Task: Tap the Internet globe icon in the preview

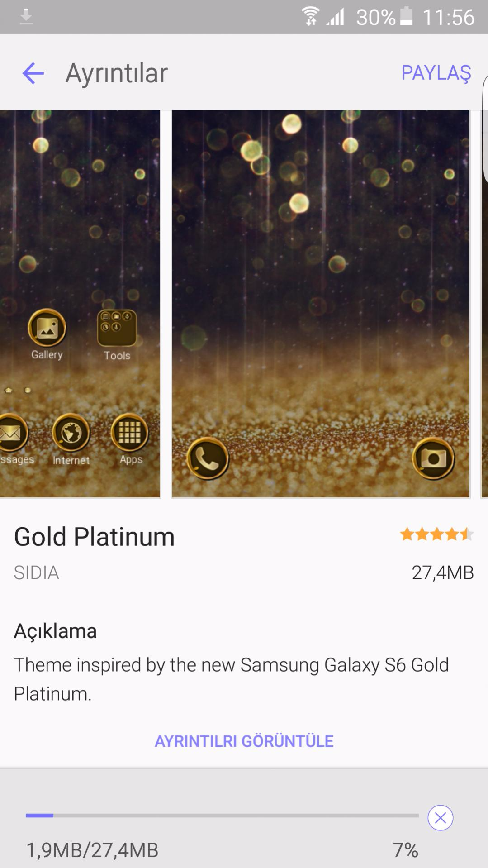Action: click(71, 433)
